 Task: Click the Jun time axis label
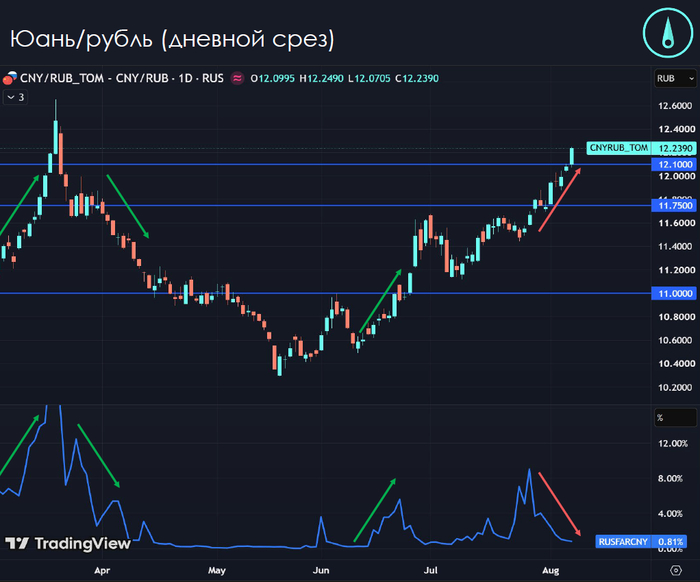[321, 570]
